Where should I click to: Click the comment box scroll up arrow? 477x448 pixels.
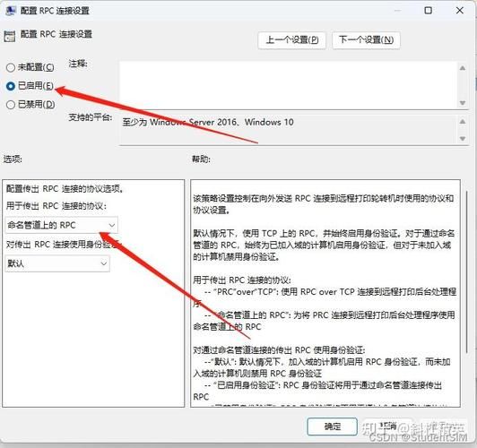pos(463,68)
